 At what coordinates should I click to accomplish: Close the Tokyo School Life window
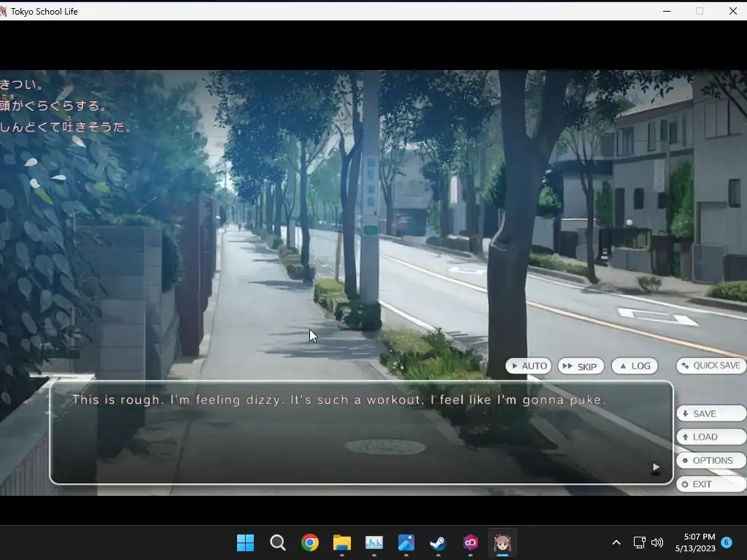(x=732, y=11)
